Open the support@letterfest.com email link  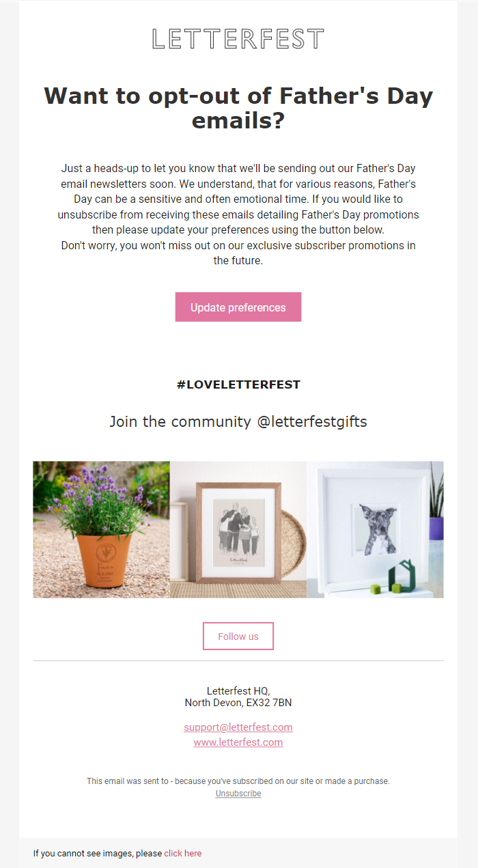pos(238,727)
